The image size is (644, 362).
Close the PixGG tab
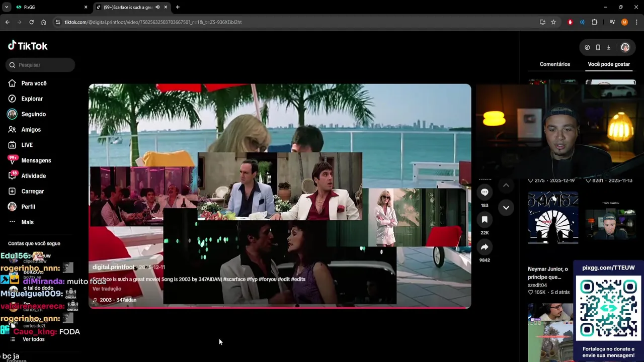pyautogui.click(x=86, y=7)
